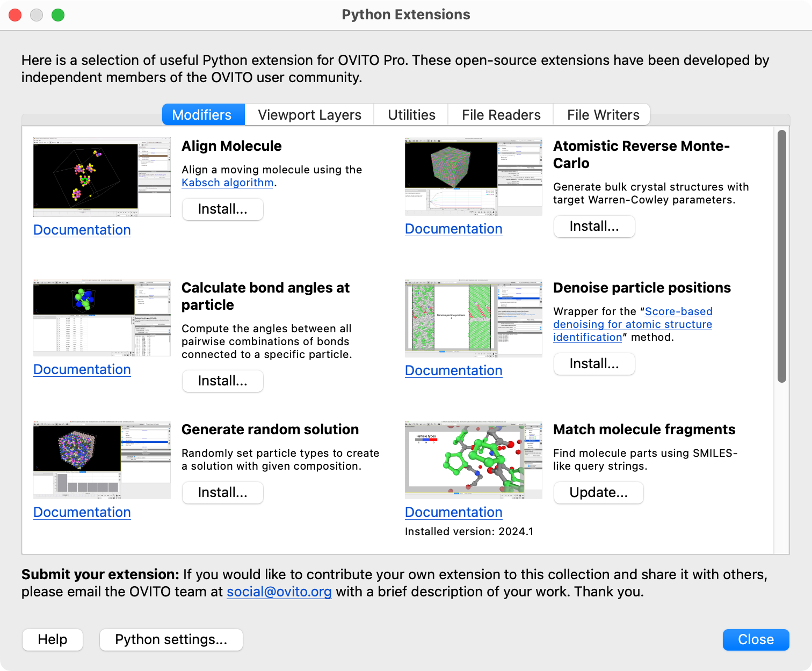Open the Kabsch algorithm link
This screenshot has height=671, width=812.
(227, 183)
